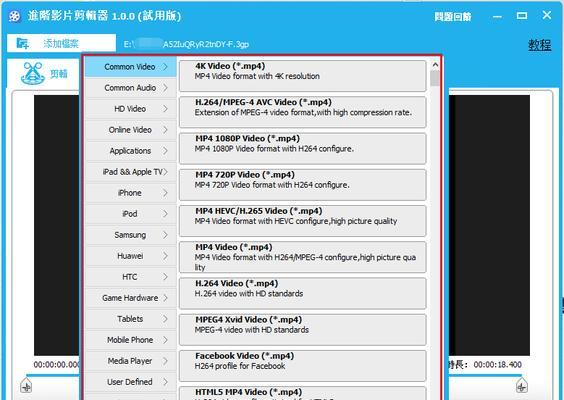Select the HD Video category

pyautogui.click(x=131, y=109)
